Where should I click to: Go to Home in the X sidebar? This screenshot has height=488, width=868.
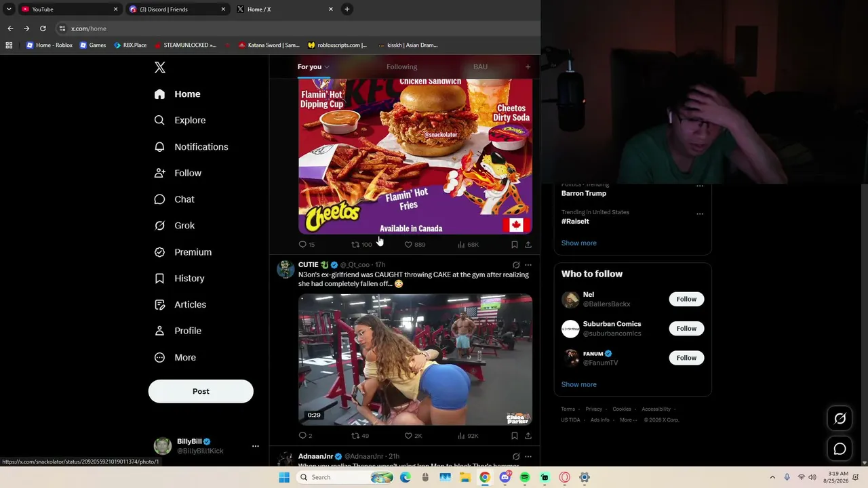click(177, 94)
